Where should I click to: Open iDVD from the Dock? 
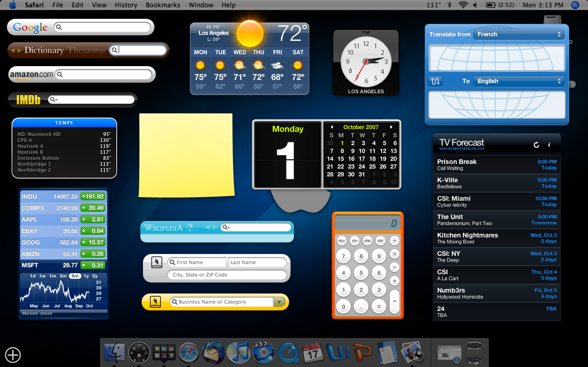pos(263,352)
